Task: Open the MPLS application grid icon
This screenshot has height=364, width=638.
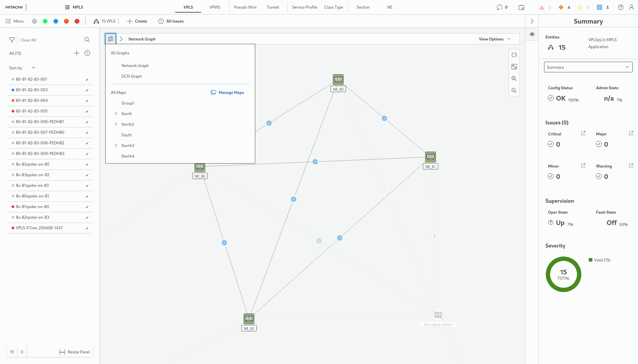Action: pos(67,7)
